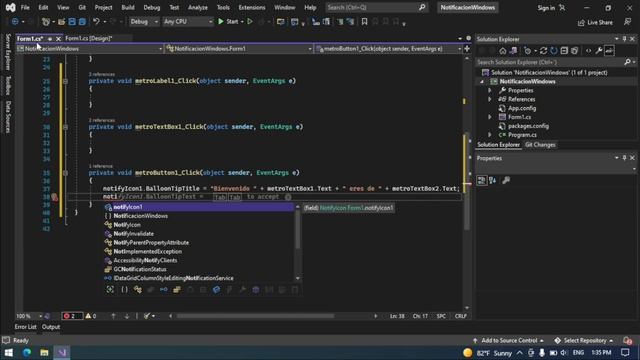Click the Undo arrow icon
Image resolution: width=640 pixels, height=360 pixels.
point(96,22)
